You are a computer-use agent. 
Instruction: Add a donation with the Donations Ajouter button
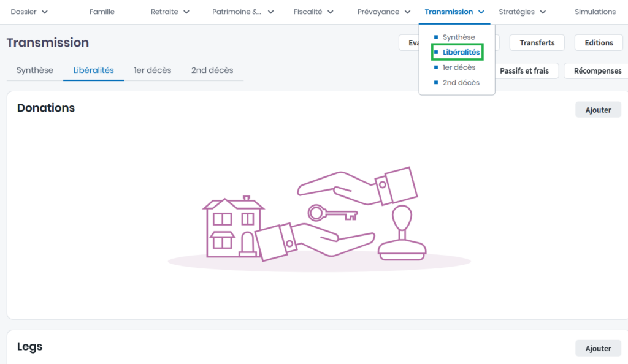(598, 110)
